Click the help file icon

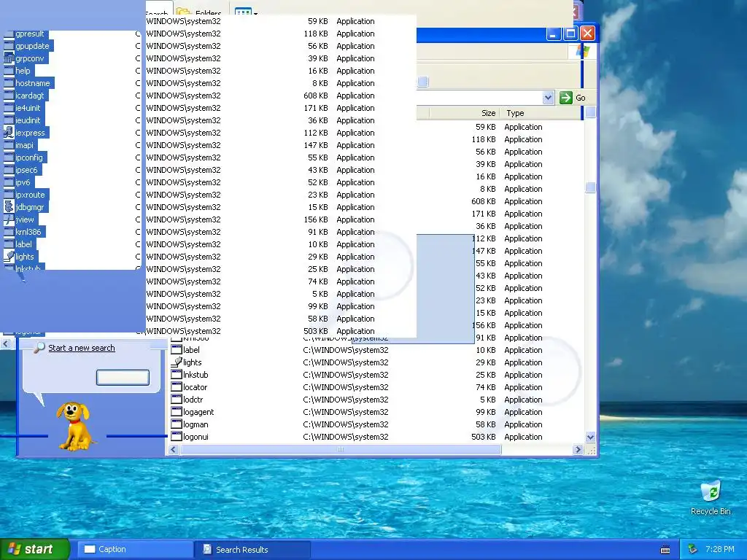(x=9, y=71)
